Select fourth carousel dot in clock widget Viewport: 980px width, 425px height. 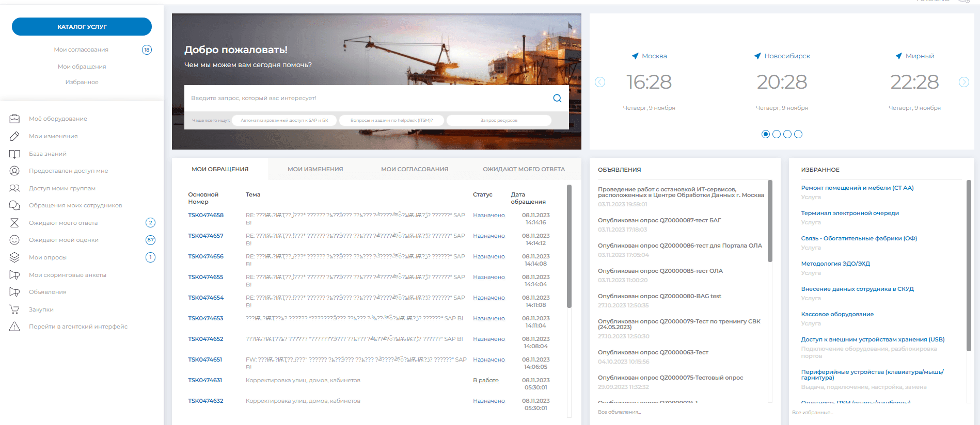click(x=798, y=134)
